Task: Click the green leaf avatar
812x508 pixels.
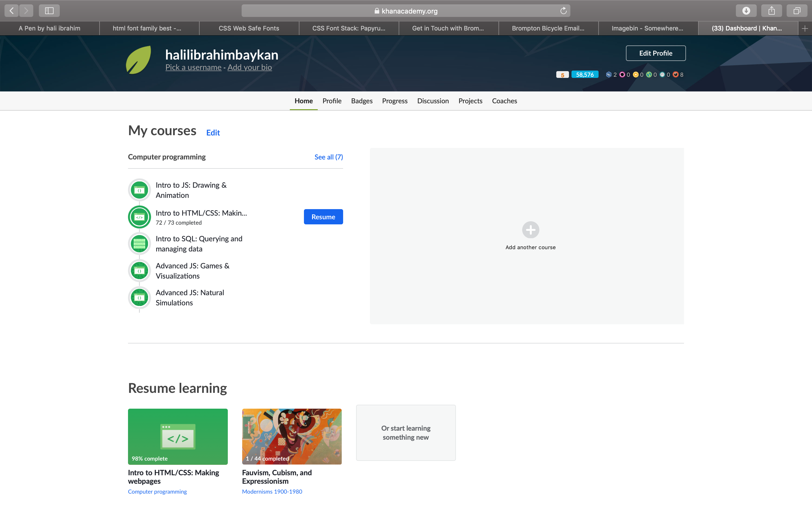Action: click(139, 60)
